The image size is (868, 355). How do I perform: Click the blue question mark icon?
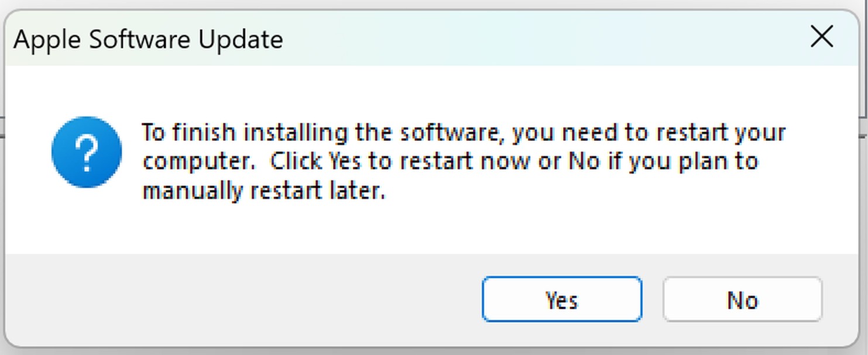tap(87, 152)
